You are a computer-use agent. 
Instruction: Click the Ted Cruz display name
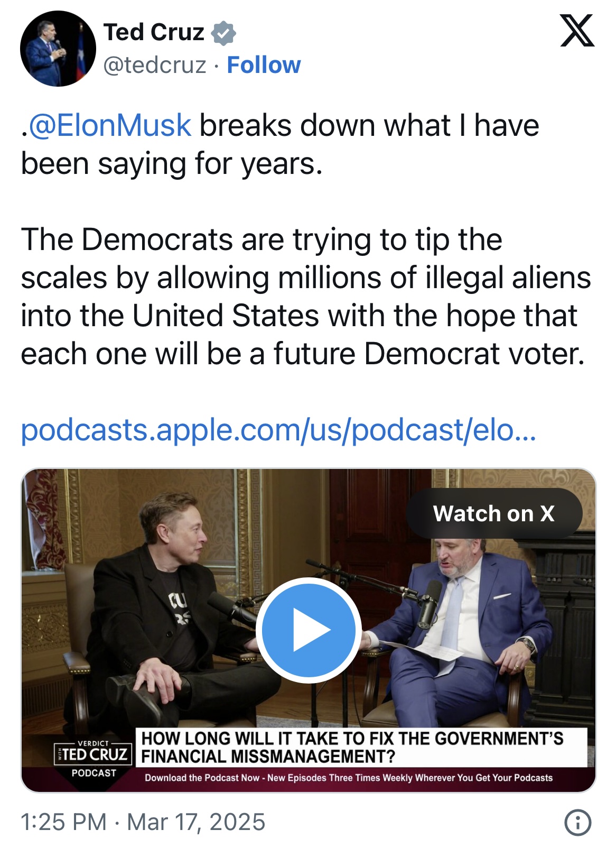pos(154,33)
